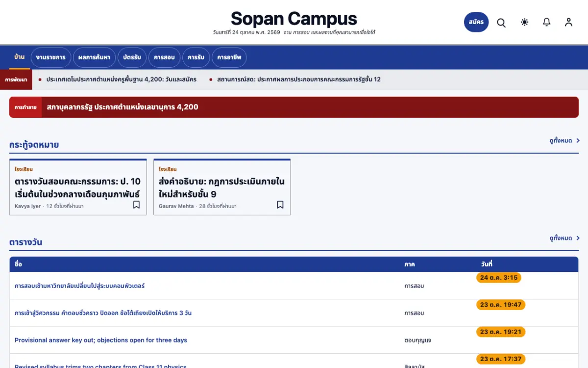Click ดูทั้งหมด beside กระทู้จดหมาย

[x=564, y=141]
